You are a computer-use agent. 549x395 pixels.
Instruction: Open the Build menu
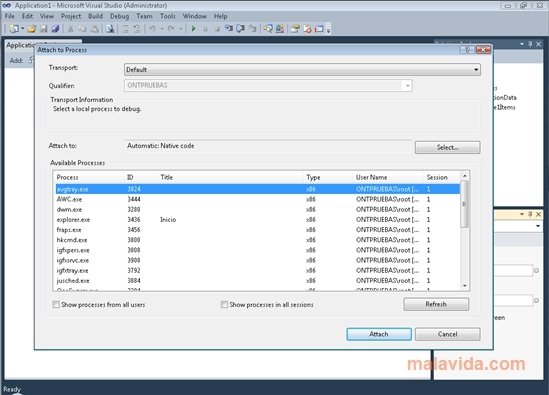[95, 16]
